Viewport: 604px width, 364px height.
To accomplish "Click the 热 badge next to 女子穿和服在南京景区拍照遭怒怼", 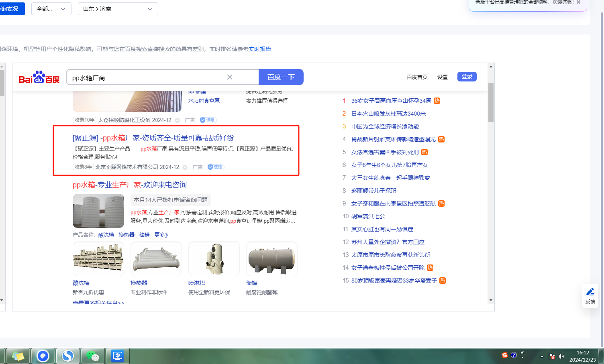I will pyautogui.click(x=441, y=203).
